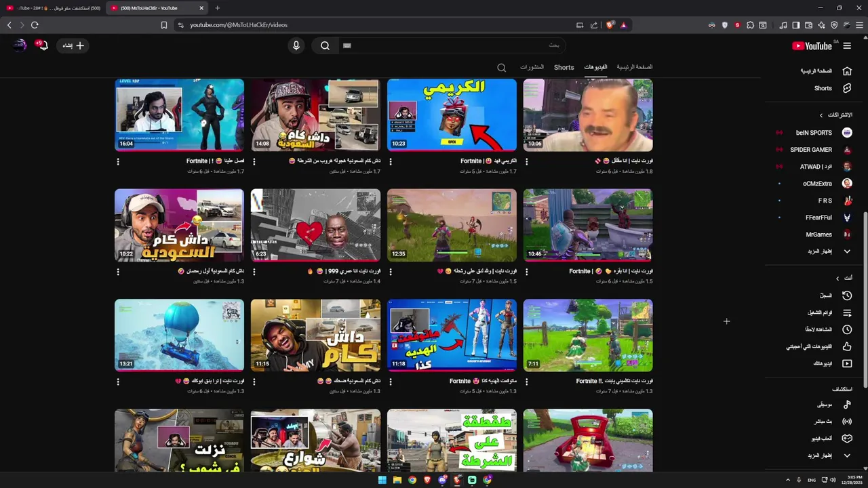This screenshot has height=488, width=868.
Task: Play the 14:08 video thumbnail
Action: [315, 115]
